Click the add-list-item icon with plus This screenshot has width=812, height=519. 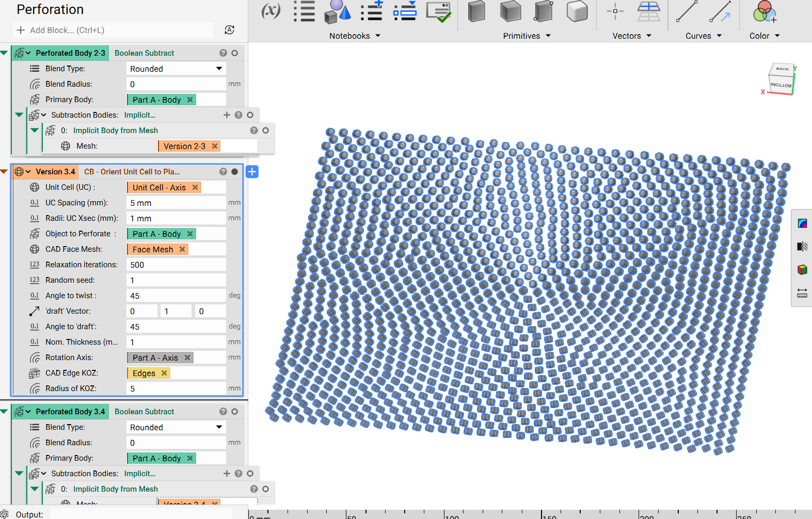[x=372, y=11]
